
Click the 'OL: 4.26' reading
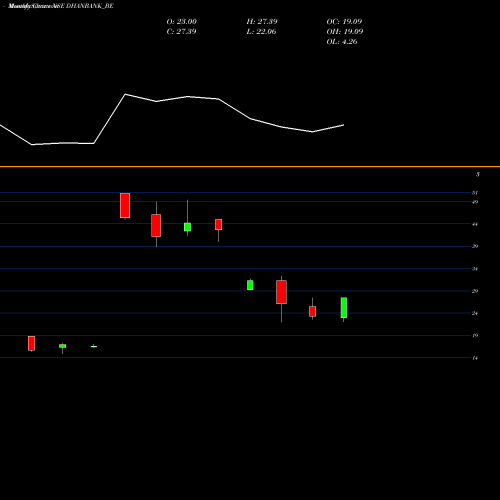point(342,42)
